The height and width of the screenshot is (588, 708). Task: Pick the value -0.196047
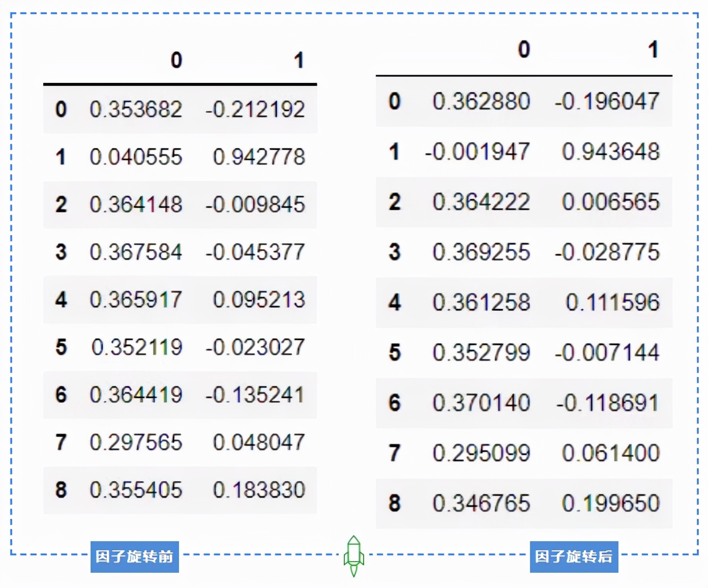pos(607,101)
